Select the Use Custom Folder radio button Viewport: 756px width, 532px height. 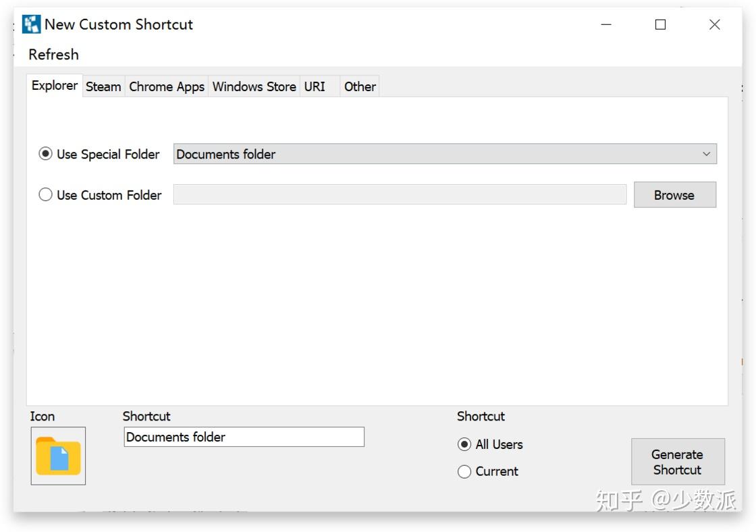(46, 195)
